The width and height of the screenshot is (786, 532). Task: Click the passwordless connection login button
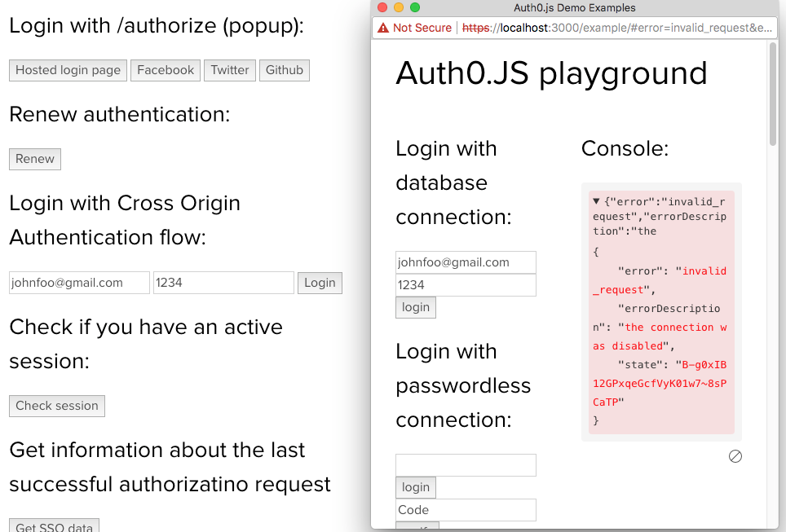(416, 487)
